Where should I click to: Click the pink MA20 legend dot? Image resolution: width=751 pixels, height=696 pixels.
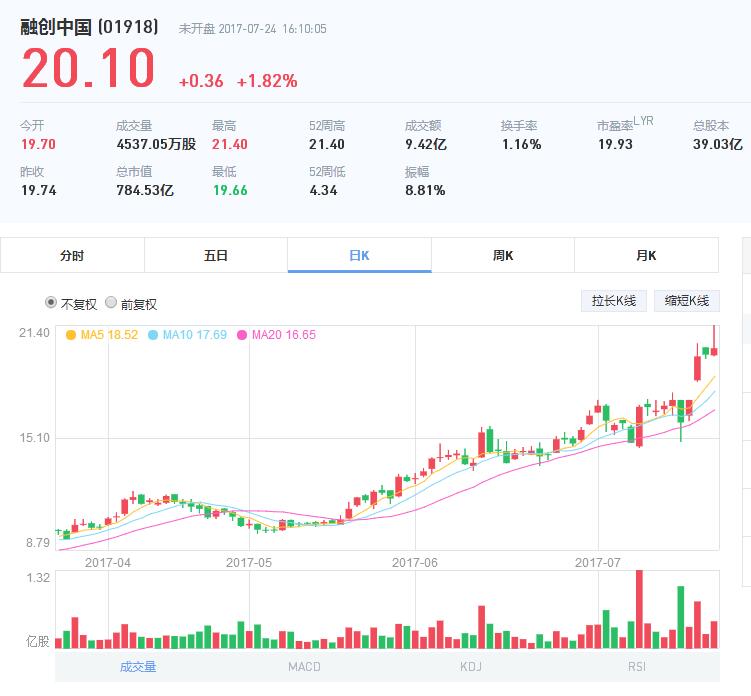(x=242, y=335)
